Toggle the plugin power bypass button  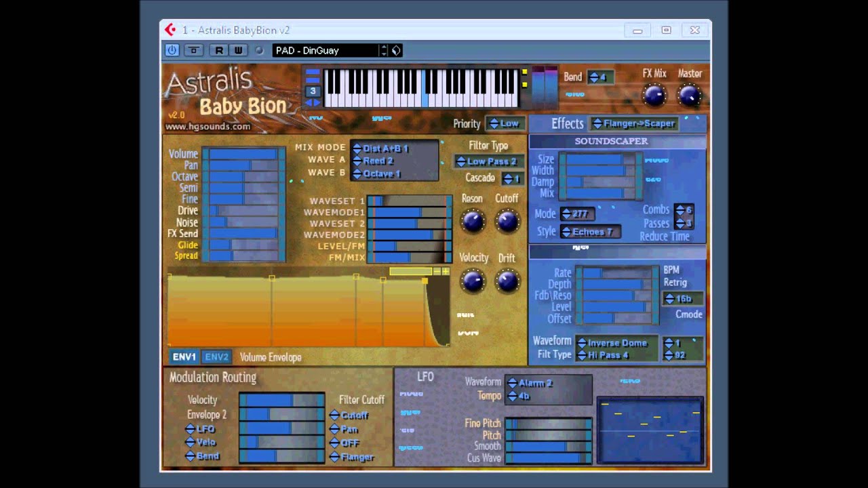click(x=172, y=50)
